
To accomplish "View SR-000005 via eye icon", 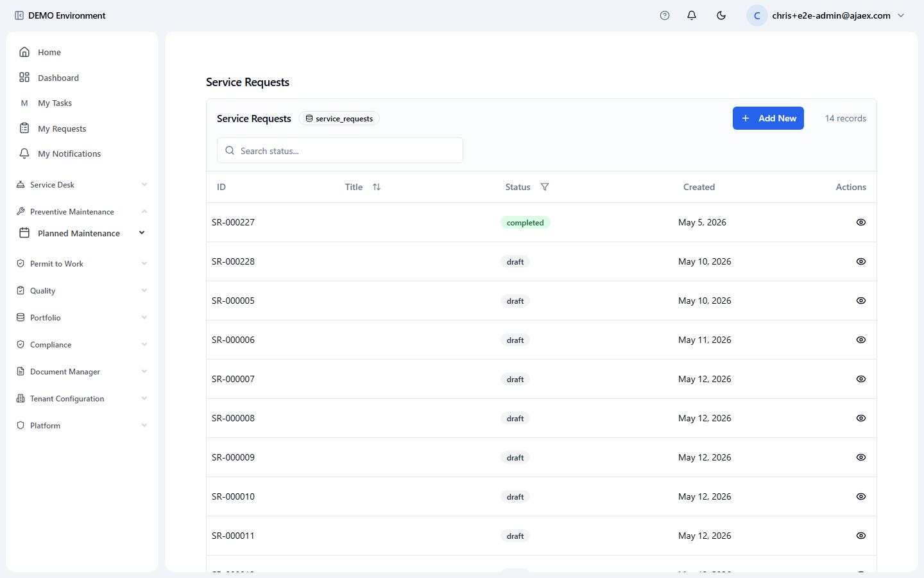I will pos(861,301).
